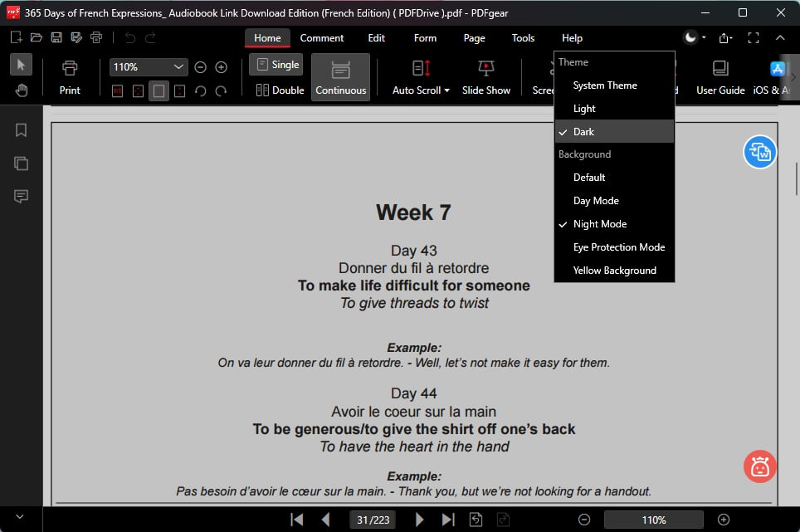Rotate the page counterclockwise

(200, 90)
